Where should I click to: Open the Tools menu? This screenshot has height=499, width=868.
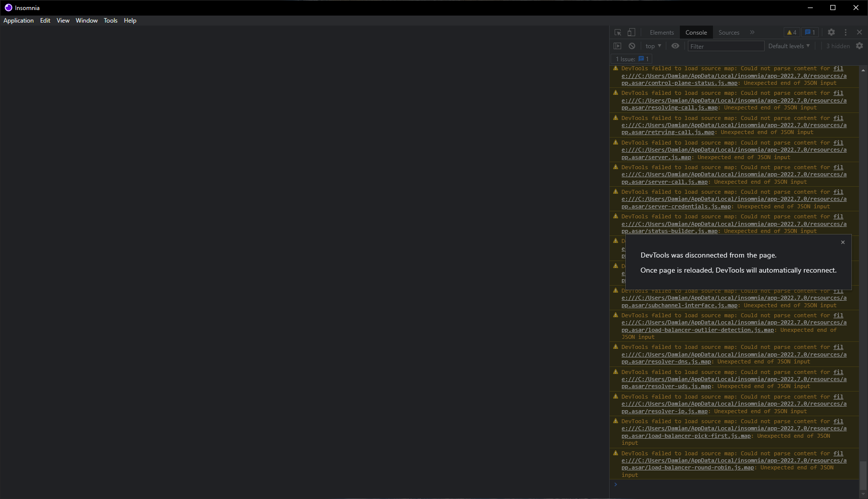[110, 21]
